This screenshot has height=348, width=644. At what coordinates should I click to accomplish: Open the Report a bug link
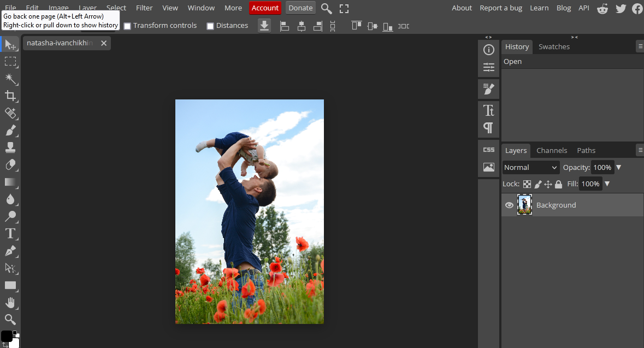501,8
